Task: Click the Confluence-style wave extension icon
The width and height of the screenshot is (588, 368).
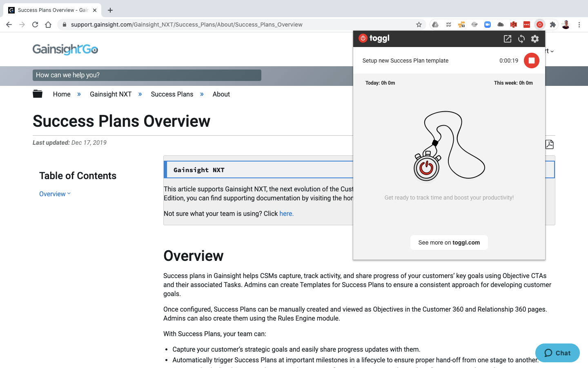Action: pyautogui.click(x=448, y=25)
